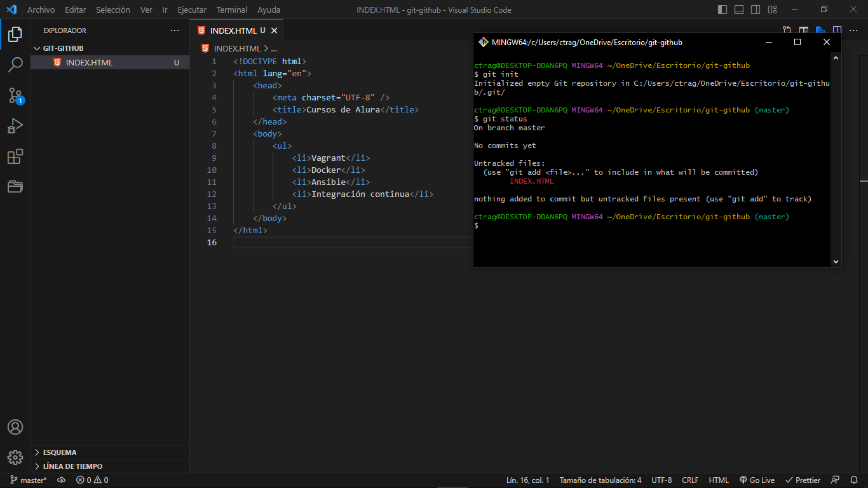This screenshot has height=488, width=868.
Task: Open the Ir menu
Action: [x=165, y=10]
